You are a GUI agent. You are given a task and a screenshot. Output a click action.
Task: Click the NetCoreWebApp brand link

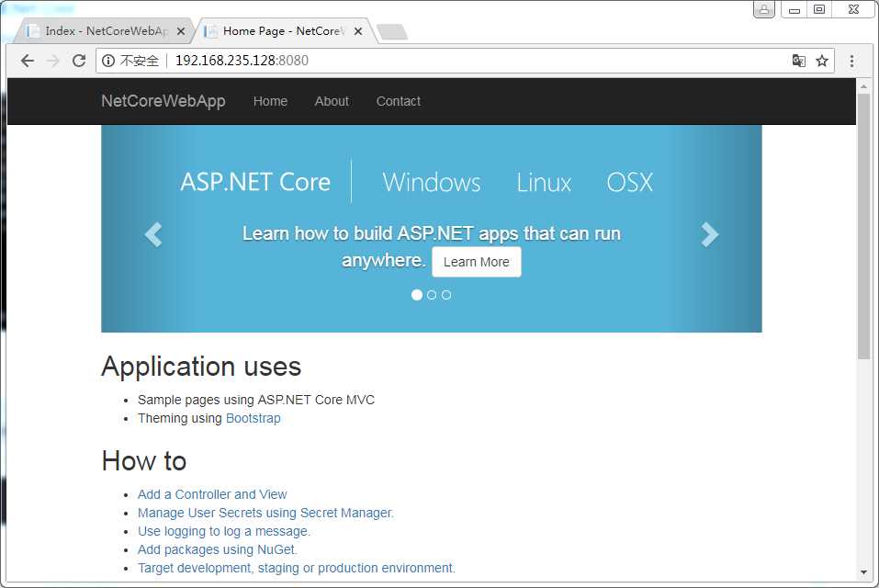pos(163,101)
